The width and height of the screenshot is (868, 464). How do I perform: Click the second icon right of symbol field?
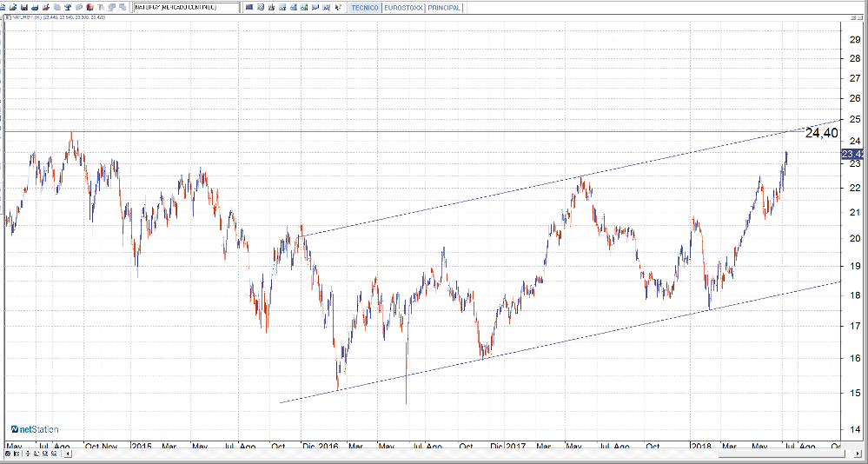point(260,7)
